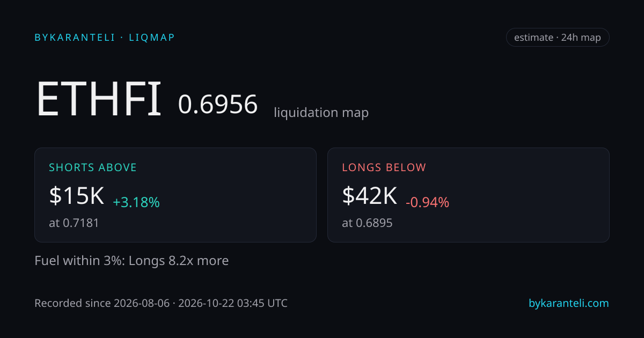Select the ETHFI ticker title
The width and height of the screenshot is (644, 338).
[x=99, y=100]
